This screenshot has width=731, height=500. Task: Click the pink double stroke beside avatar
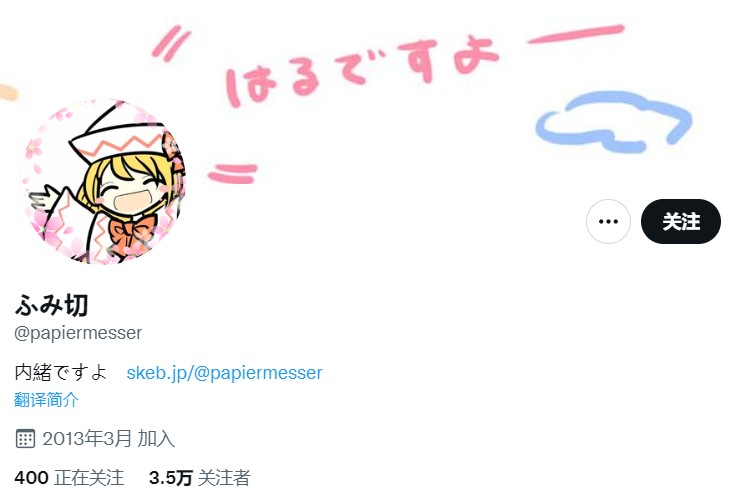[233, 173]
